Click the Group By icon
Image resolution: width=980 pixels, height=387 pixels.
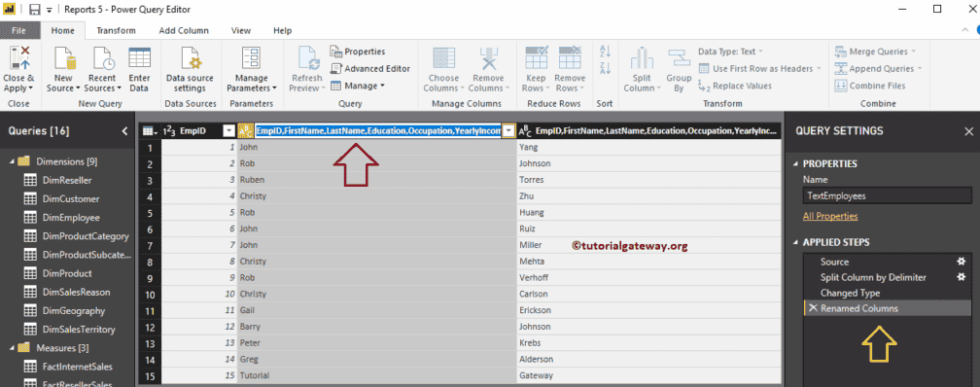[679, 58]
